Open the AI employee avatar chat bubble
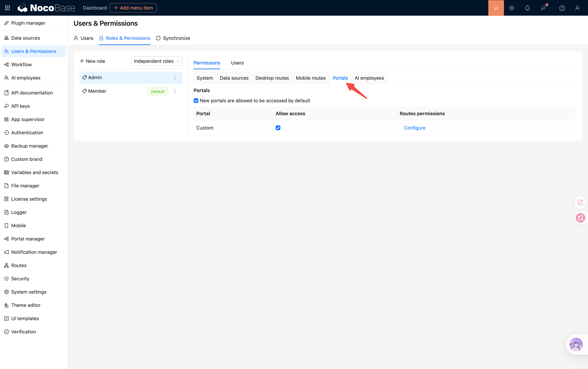Image resolution: width=588 pixels, height=369 pixels. [x=576, y=344]
